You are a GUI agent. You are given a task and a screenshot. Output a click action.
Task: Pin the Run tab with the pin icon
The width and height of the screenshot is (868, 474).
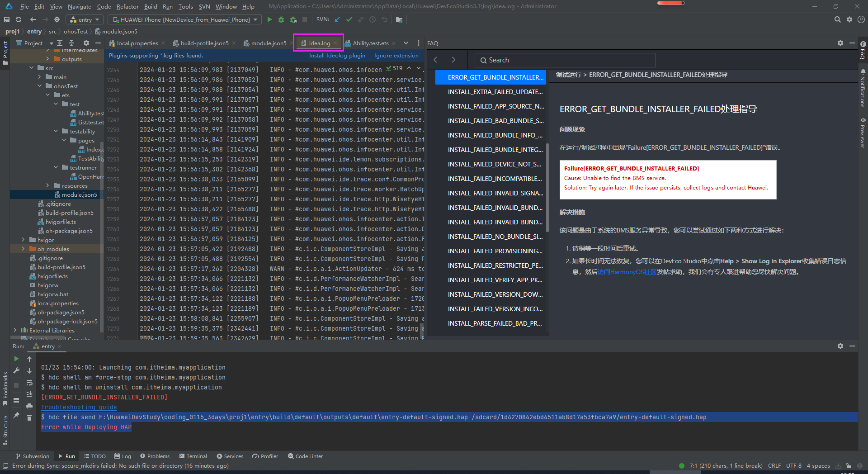pos(16,415)
